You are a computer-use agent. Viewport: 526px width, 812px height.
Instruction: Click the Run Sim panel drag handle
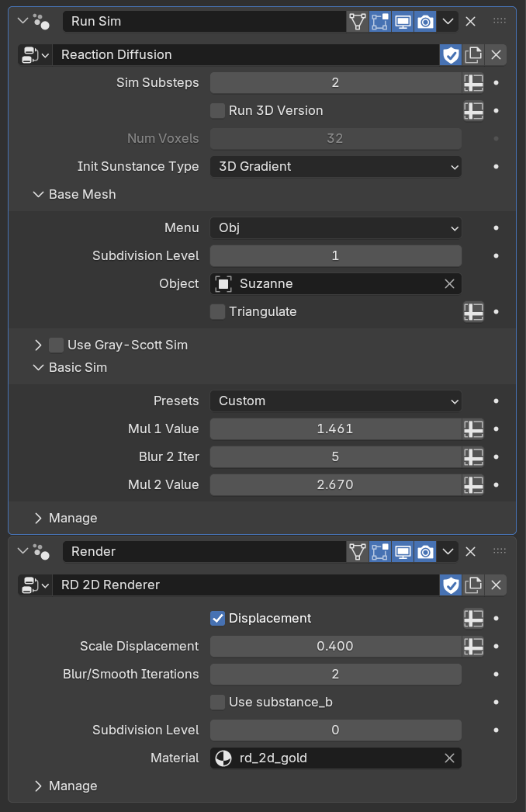click(500, 21)
